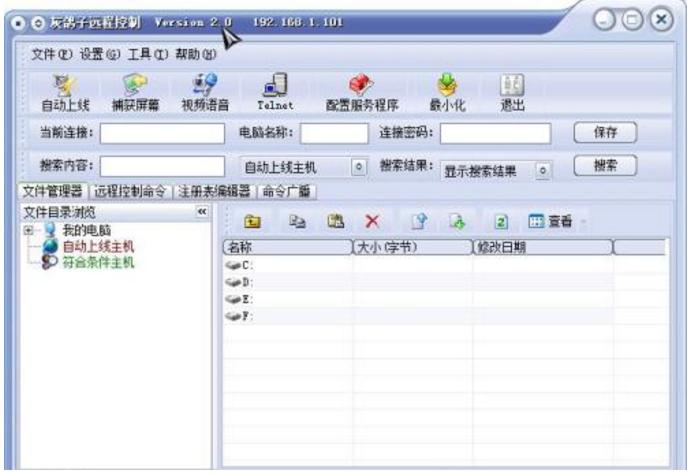Sort by the 修改日期 column header
Viewport: 689px width, 475px height.
(543, 247)
